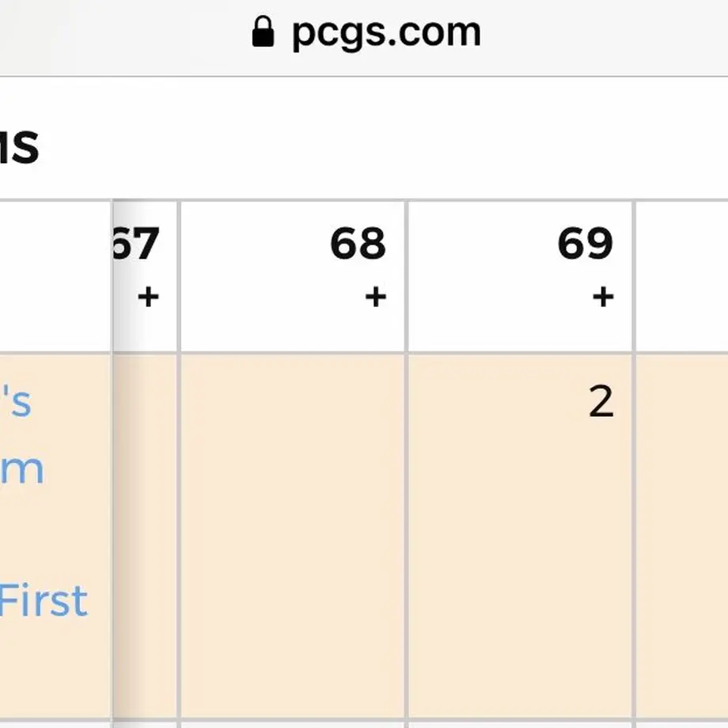Expand the plus sign under grade 68
The image size is (728, 728).
point(376,297)
